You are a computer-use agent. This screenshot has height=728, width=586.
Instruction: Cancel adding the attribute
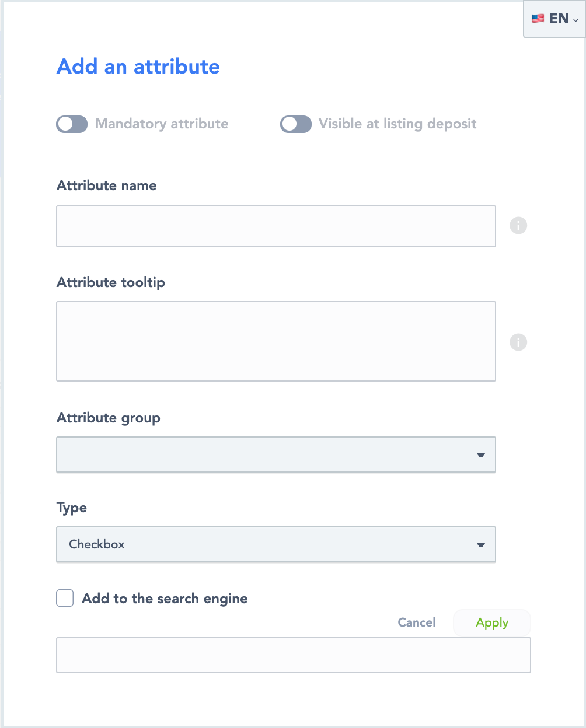417,622
